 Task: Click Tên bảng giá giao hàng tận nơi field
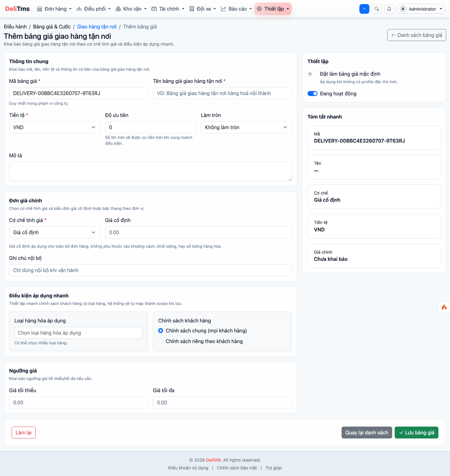[x=222, y=93]
